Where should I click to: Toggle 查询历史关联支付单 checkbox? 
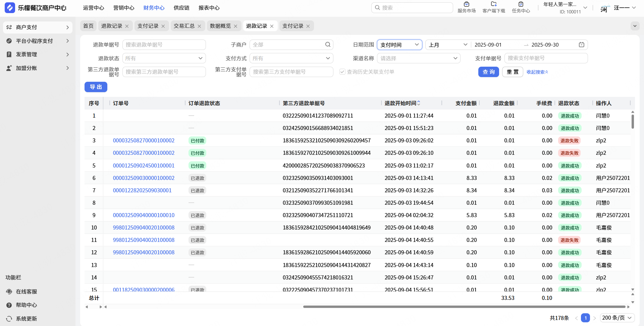click(342, 72)
